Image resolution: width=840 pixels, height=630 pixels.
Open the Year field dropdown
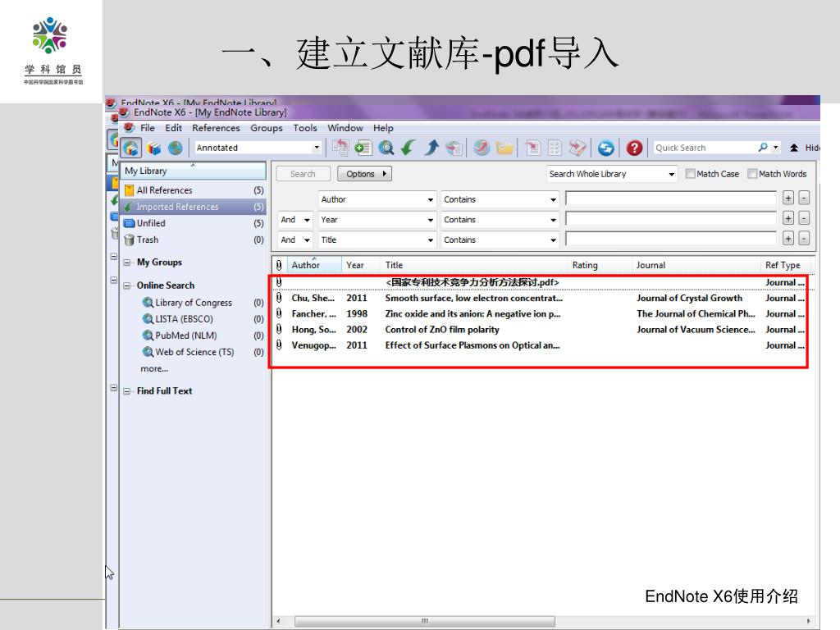pos(430,220)
